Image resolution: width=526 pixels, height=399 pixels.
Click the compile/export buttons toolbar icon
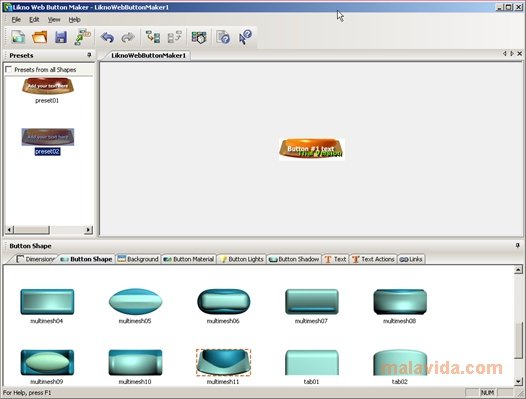[x=83, y=37]
